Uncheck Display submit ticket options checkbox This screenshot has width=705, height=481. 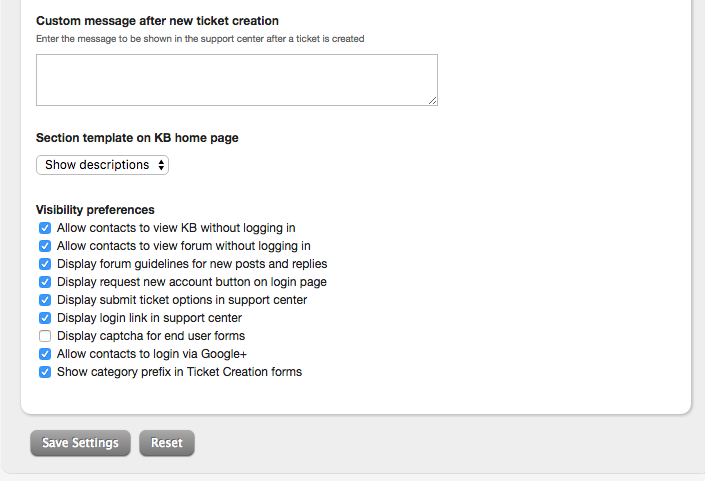[45, 300]
